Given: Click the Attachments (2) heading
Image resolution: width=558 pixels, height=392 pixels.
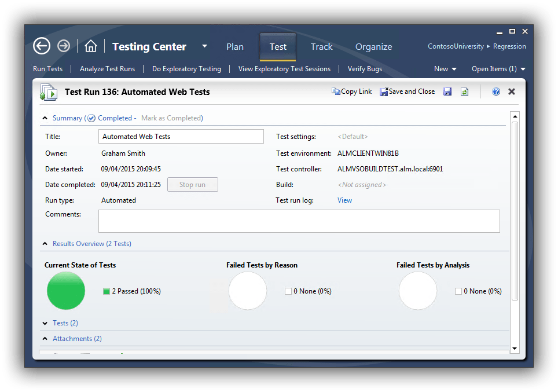Looking at the screenshot, I should pyautogui.click(x=77, y=339).
